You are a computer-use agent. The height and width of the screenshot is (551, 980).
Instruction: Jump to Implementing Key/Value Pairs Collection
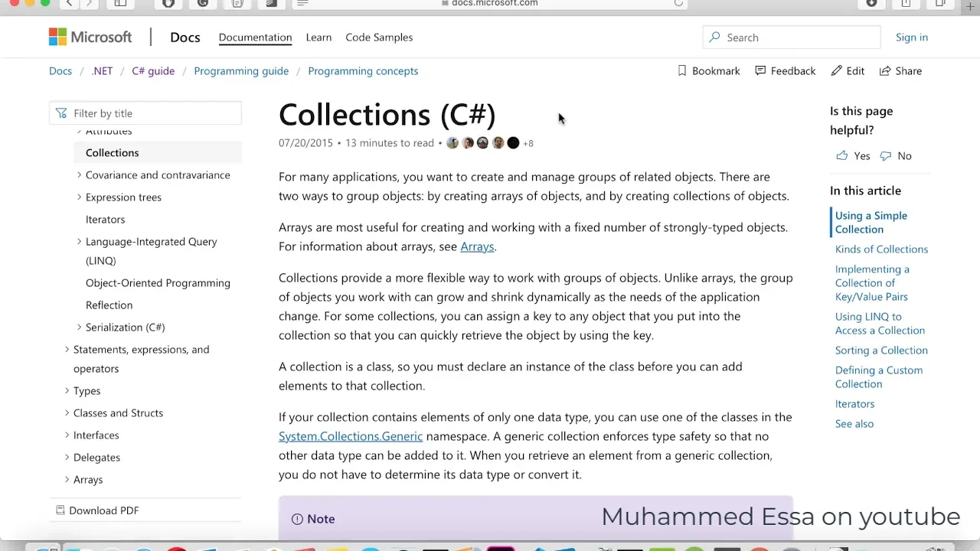click(872, 282)
